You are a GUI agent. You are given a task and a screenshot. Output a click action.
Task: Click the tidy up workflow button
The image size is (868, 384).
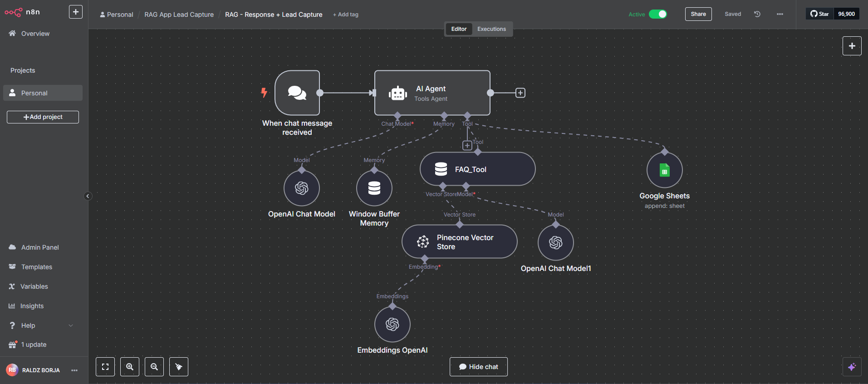[179, 367]
